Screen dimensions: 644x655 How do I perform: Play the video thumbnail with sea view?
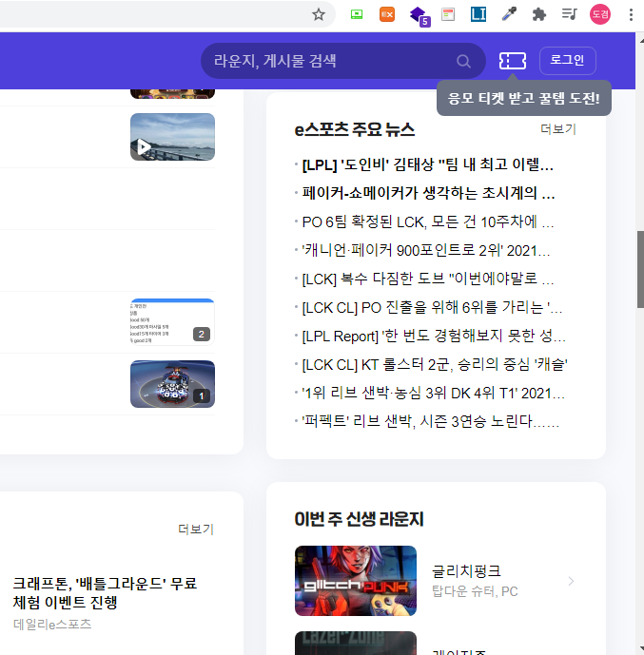pyautogui.click(x=172, y=137)
